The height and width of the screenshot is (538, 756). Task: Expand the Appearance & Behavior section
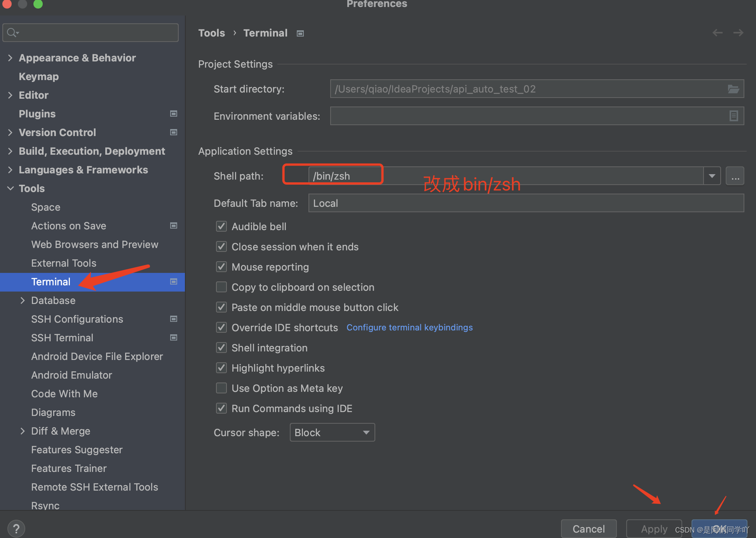tap(10, 58)
